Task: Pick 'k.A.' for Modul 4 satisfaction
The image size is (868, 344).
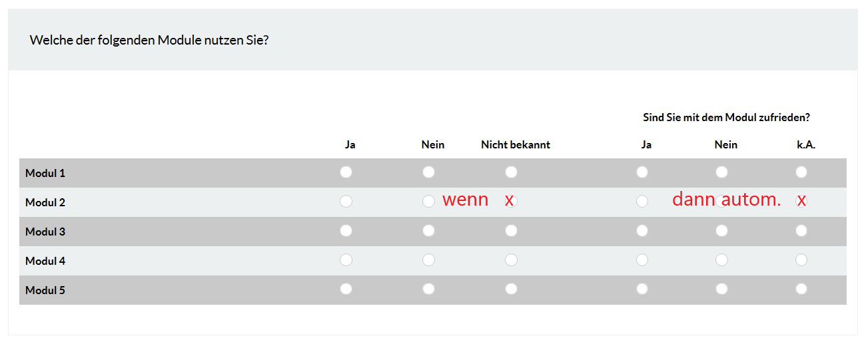Action: click(x=801, y=260)
